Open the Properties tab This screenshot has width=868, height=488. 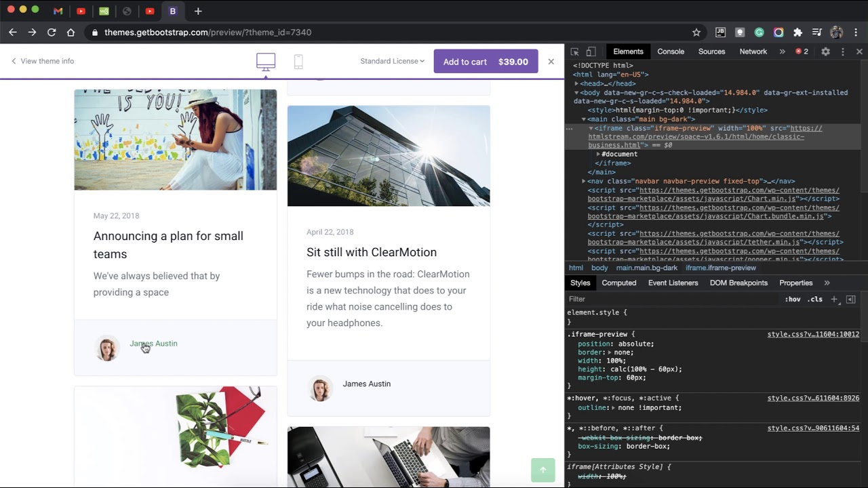click(795, 283)
